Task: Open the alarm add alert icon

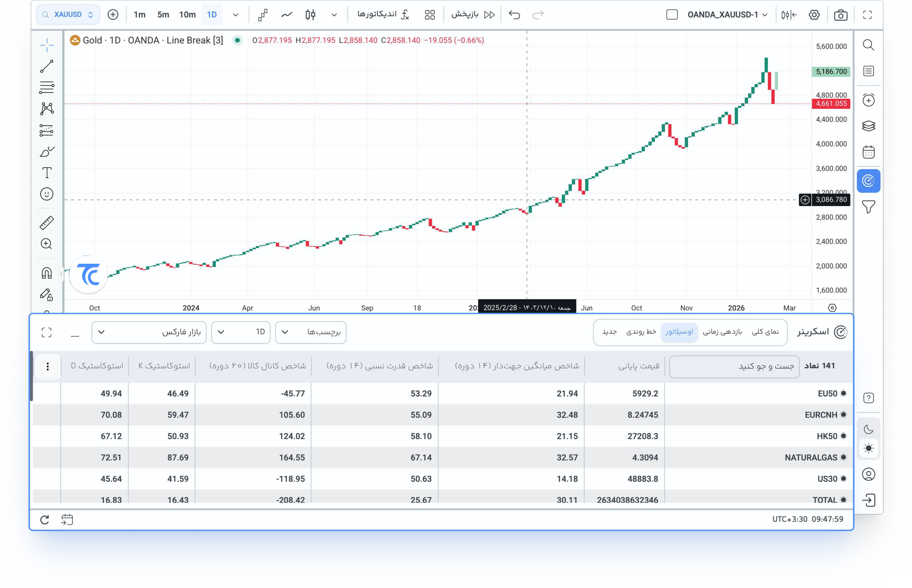Action: click(x=869, y=100)
